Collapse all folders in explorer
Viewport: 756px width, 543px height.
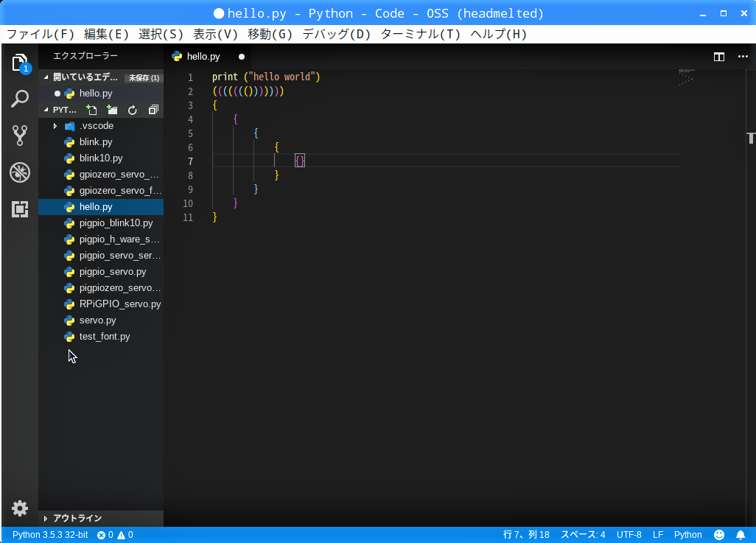coord(153,110)
